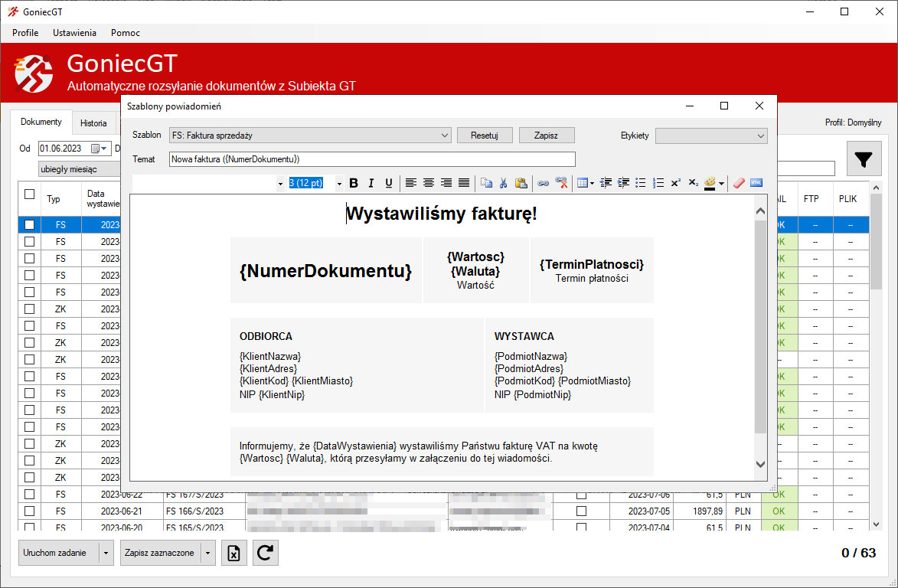Clear formatting with the eraser icon
This screenshot has height=588, width=898.
(739, 183)
